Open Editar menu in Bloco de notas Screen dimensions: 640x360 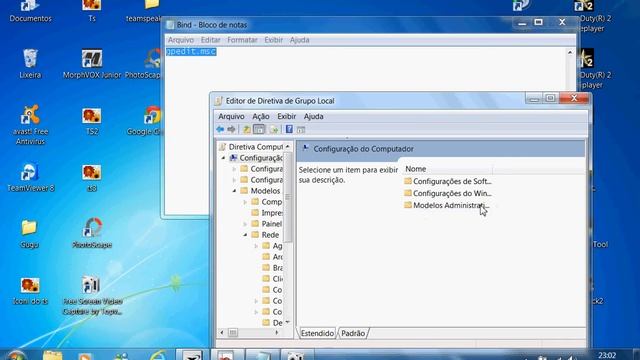210,40
